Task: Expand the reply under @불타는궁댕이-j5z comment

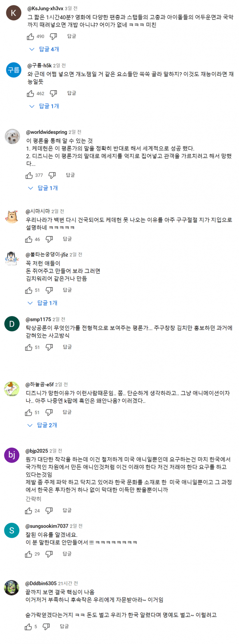Action: tap(43, 303)
